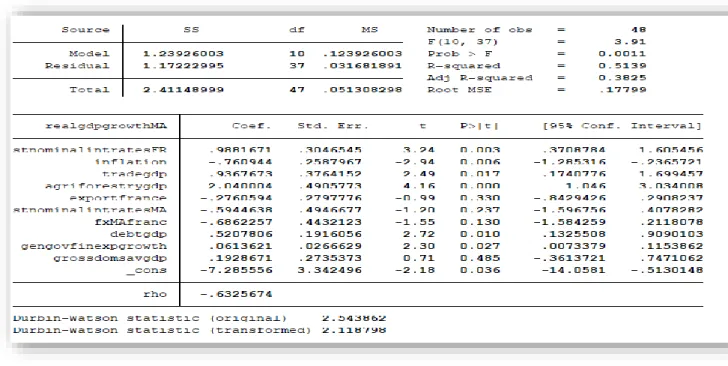Click the debtgdp variable name
Viewport: 728px width, 366px height.
(x=138, y=234)
